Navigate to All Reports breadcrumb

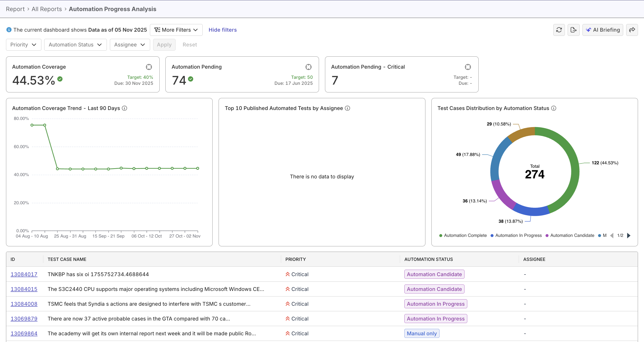46,9
